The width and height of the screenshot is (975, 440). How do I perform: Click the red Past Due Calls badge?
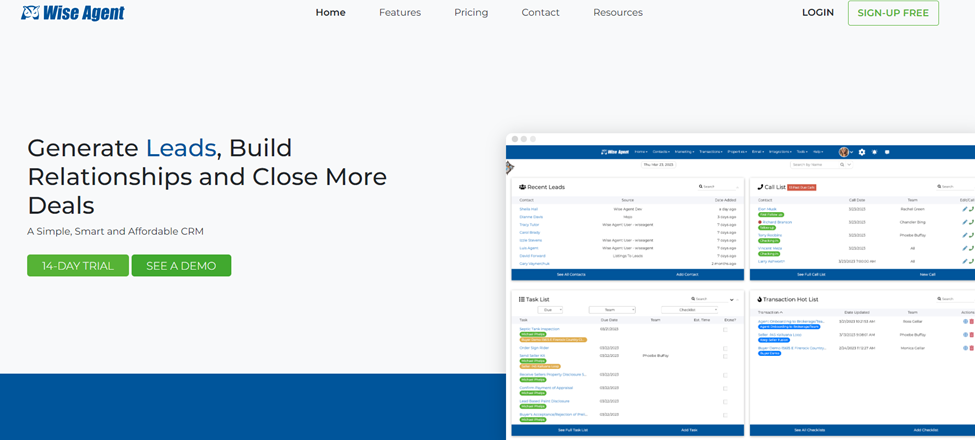coord(802,187)
